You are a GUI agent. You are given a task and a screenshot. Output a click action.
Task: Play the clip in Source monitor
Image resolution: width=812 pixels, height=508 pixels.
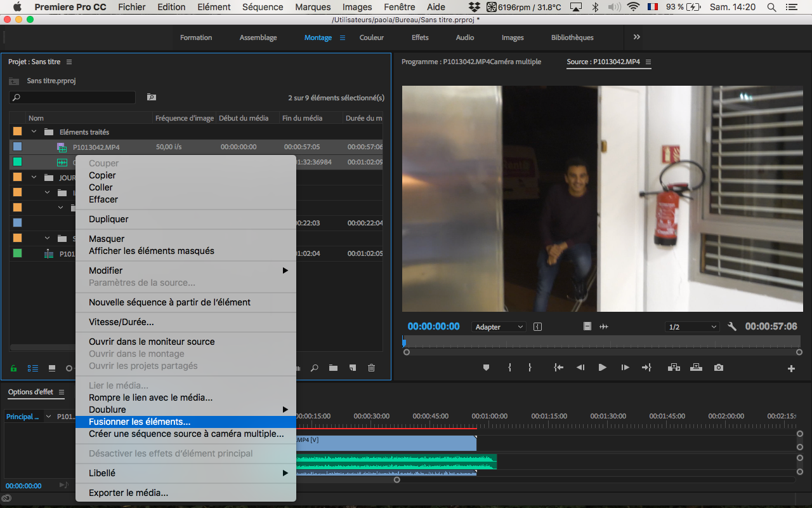[602, 368]
